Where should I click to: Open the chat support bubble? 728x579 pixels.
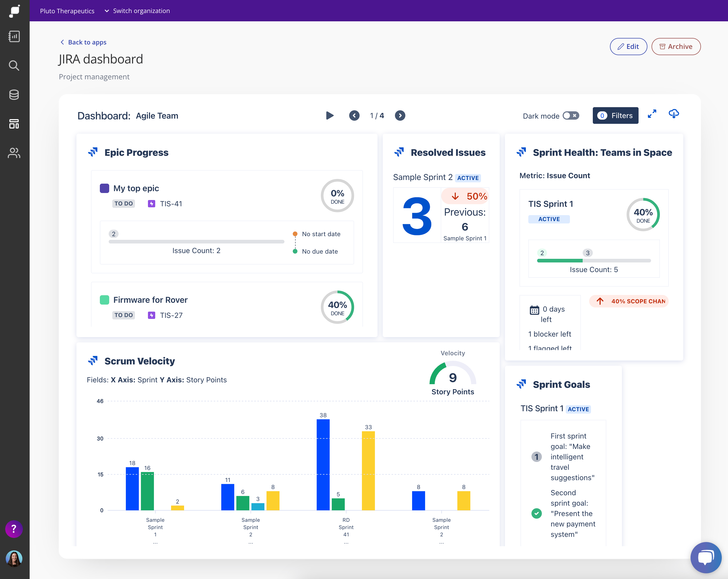pos(706,557)
